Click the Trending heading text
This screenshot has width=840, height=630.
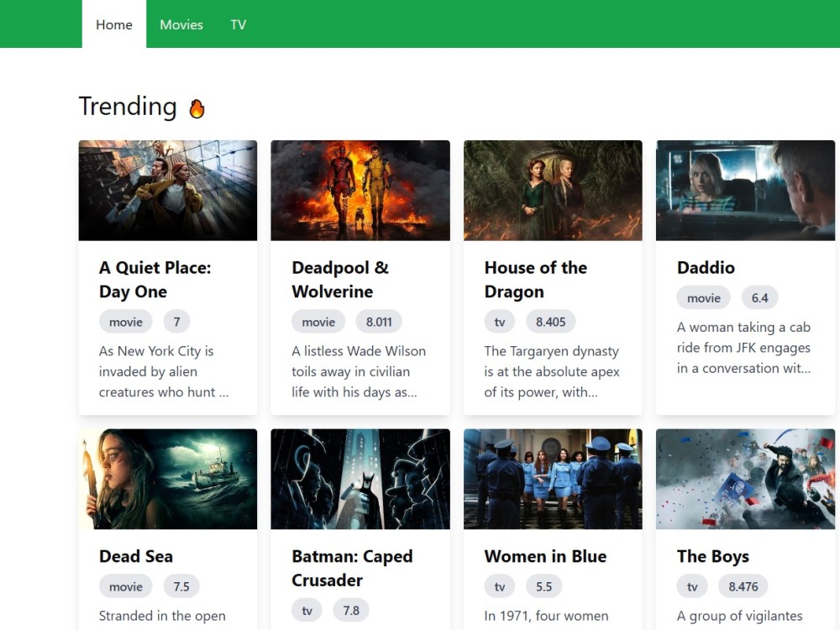[128, 106]
